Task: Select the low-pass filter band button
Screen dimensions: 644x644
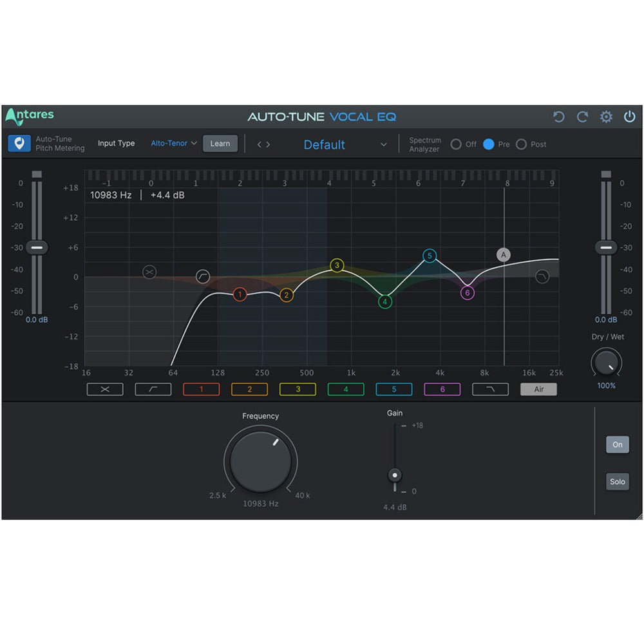Action: coord(490,389)
